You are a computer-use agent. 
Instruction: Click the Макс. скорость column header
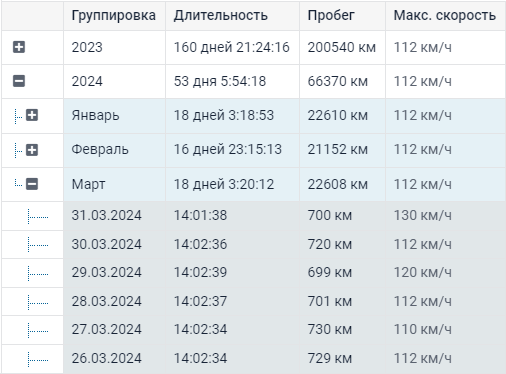click(445, 15)
